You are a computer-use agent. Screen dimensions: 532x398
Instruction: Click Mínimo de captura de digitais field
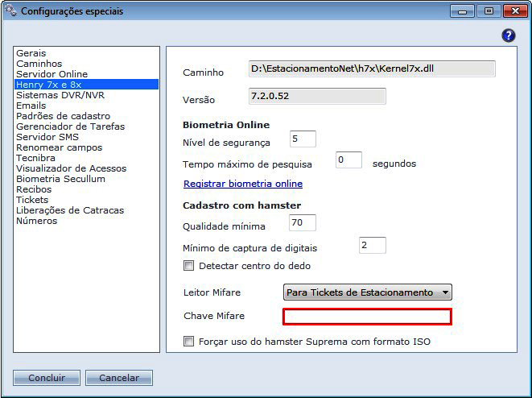[372, 245]
